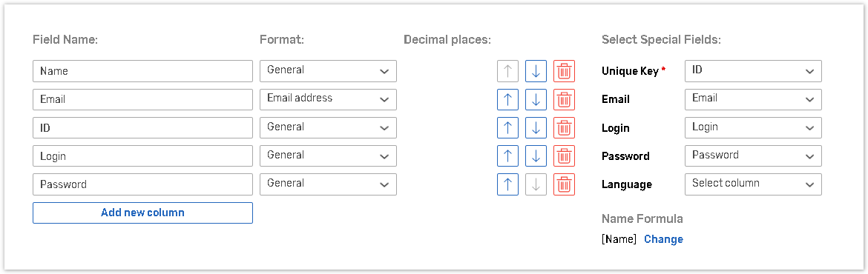Image resolution: width=868 pixels, height=274 pixels.
Task: Move the Login field up
Action: 507,156
